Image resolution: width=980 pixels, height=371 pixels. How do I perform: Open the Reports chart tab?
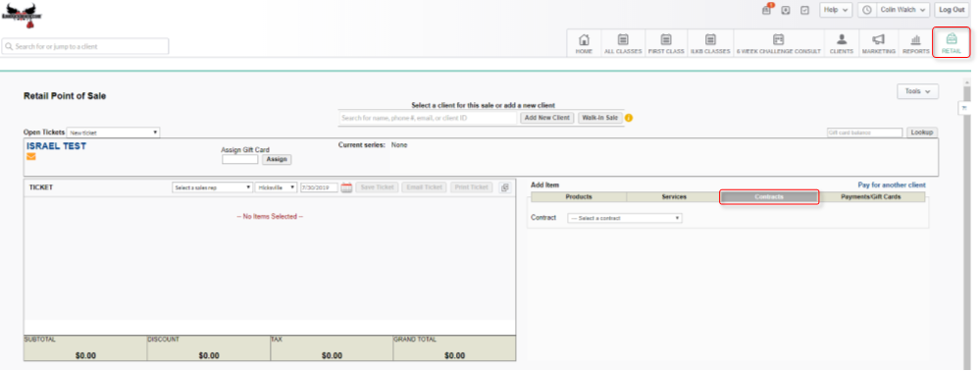[x=915, y=44]
